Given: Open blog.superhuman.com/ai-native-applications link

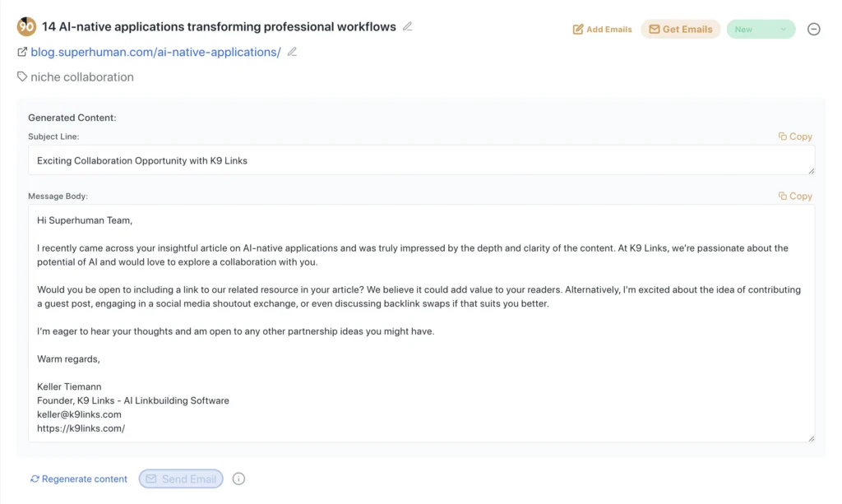Looking at the screenshot, I should 155,52.
